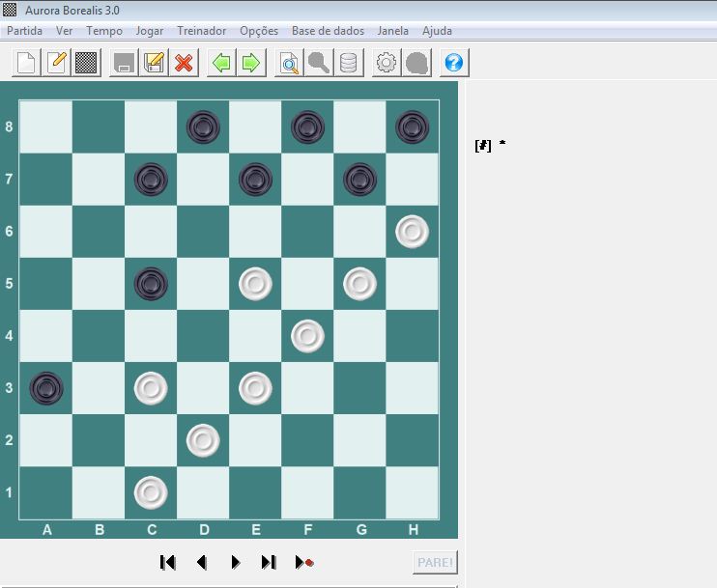717x588 pixels.
Task: Click the empty dark square B4
Action: pyautogui.click(x=99, y=336)
